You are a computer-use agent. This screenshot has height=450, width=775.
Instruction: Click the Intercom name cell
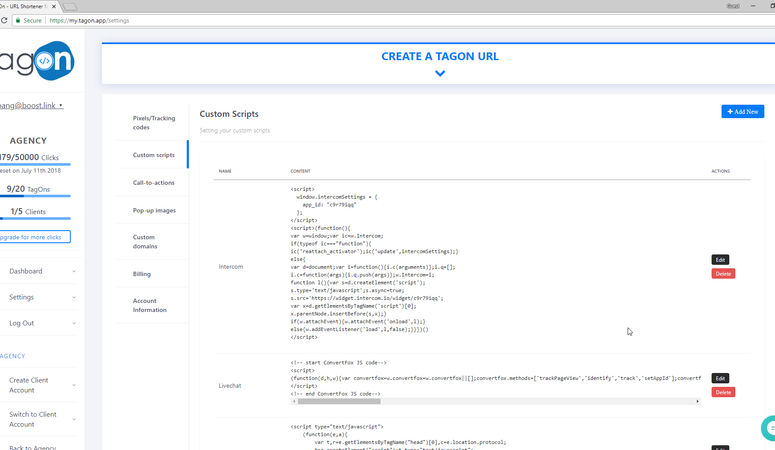(231, 267)
